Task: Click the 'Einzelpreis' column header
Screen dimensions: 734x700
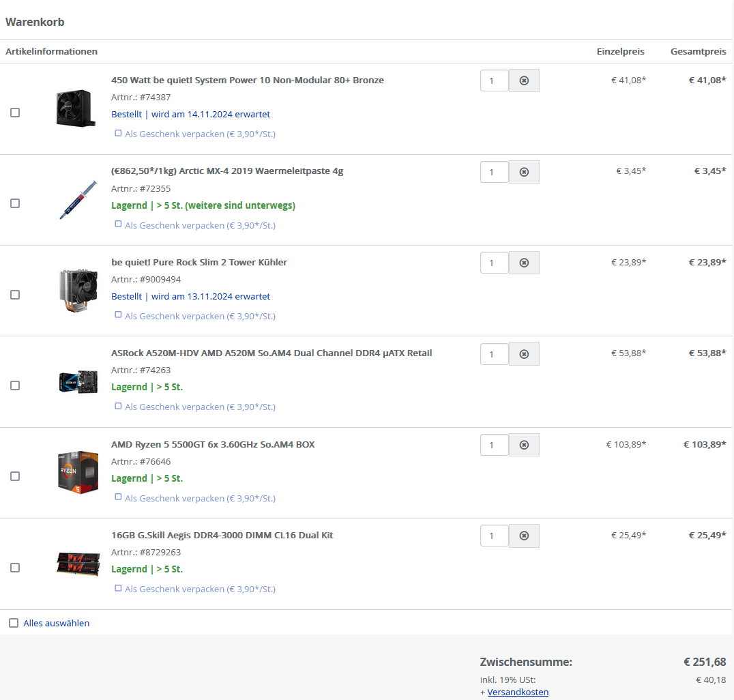Action: coord(620,51)
